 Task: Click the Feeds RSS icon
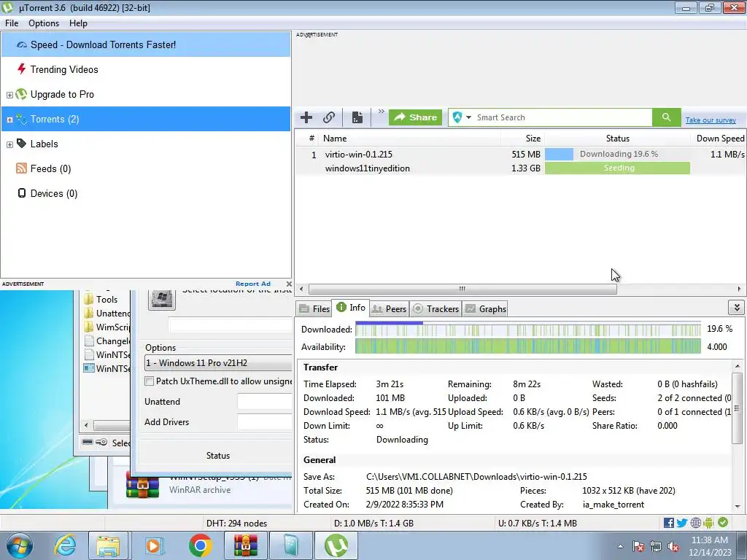coord(21,168)
